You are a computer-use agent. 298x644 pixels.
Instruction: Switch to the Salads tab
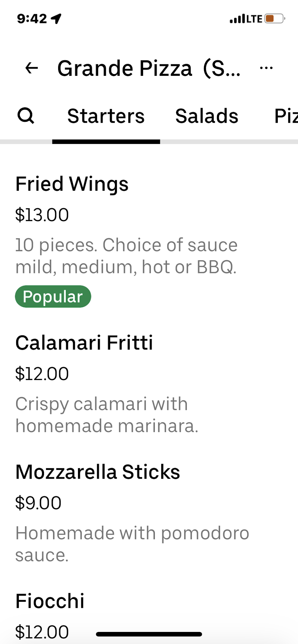pyautogui.click(x=207, y=116)
